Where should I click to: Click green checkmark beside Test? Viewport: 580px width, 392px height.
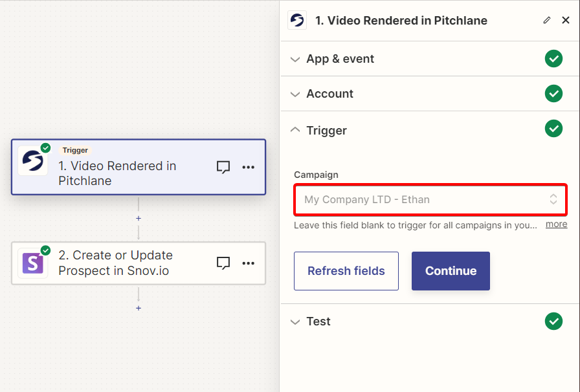(x=553, y=321)
